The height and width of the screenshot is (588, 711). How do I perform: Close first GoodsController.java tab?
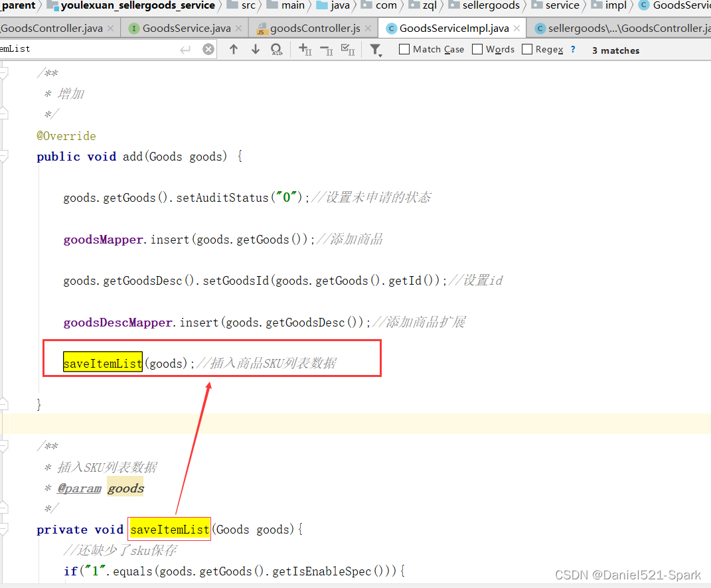111,29
